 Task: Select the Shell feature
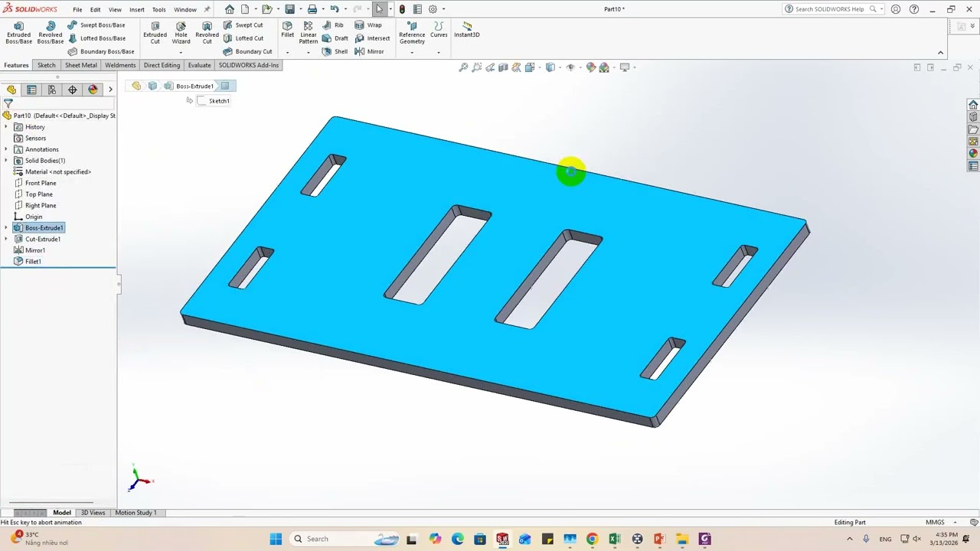click(x=335, y=51)
